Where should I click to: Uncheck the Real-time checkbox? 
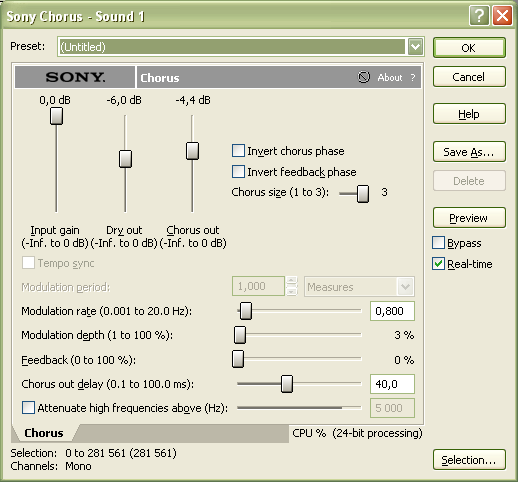click(x=438, y=264)
